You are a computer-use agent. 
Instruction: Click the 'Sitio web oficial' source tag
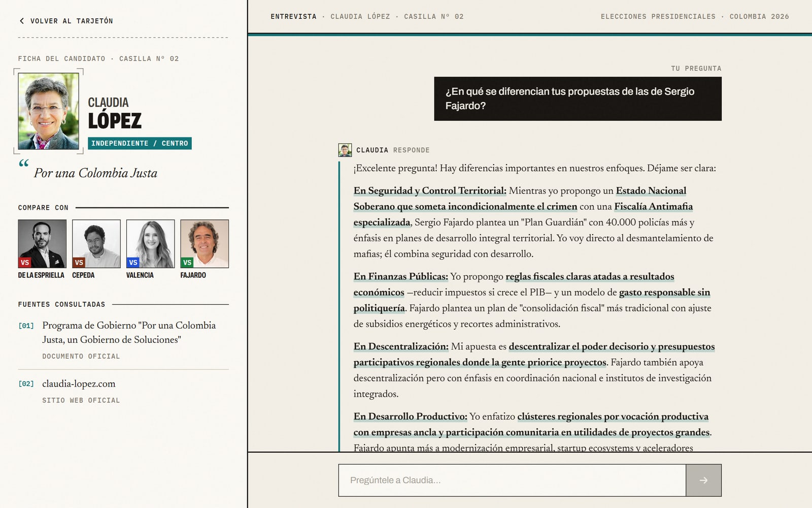tap(81, 401)
